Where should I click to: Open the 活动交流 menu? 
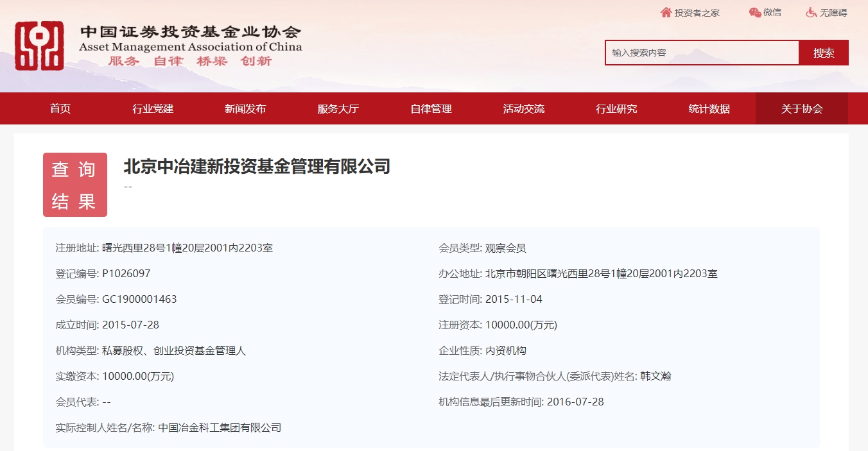(x=523, y=108)
